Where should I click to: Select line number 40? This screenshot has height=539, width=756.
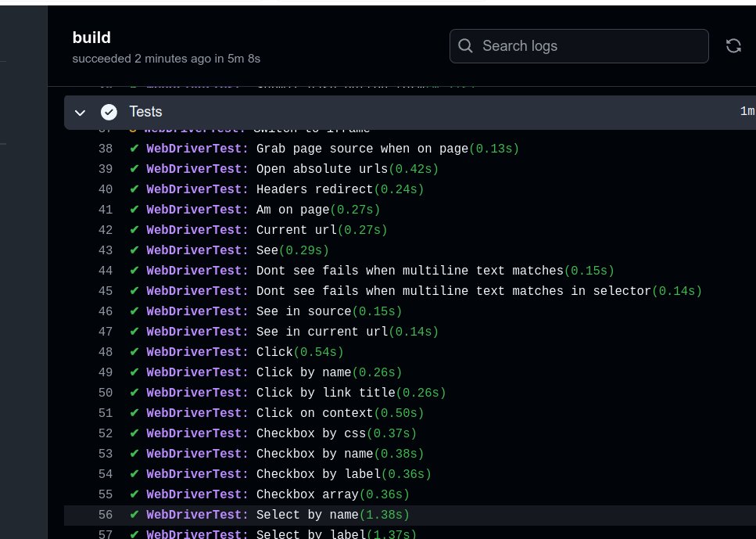106,189
